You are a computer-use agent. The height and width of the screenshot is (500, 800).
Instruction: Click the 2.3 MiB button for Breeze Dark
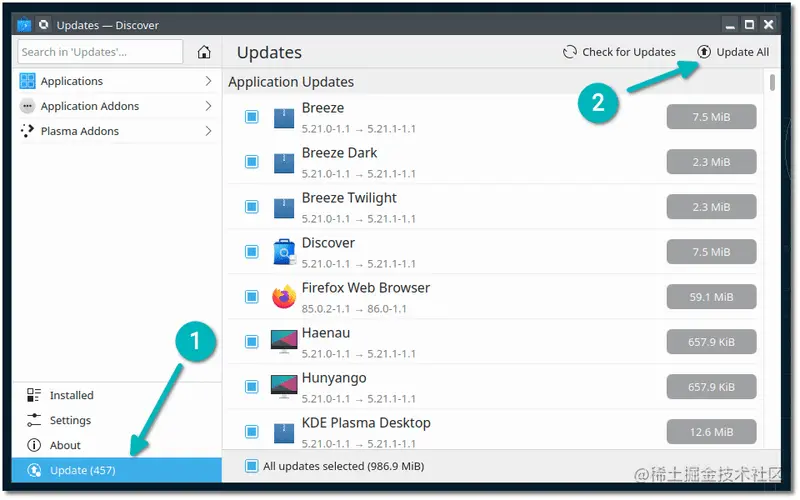tap(711, 162)
